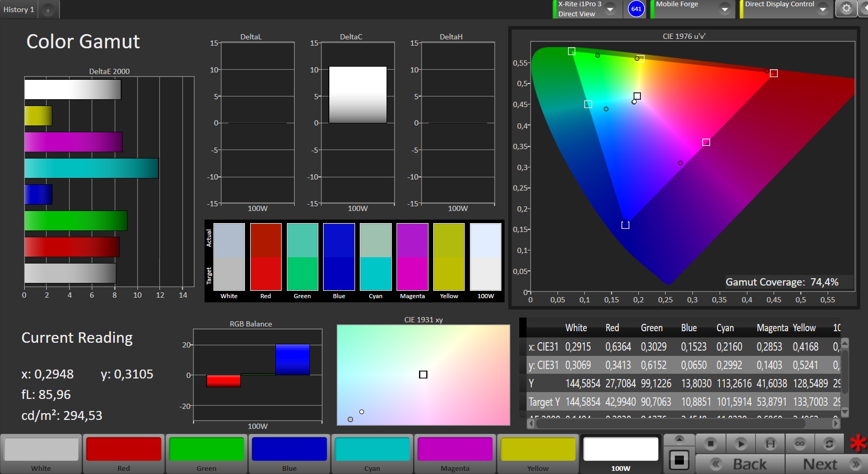Select the Magenta color patch

[x=455, y=454]
